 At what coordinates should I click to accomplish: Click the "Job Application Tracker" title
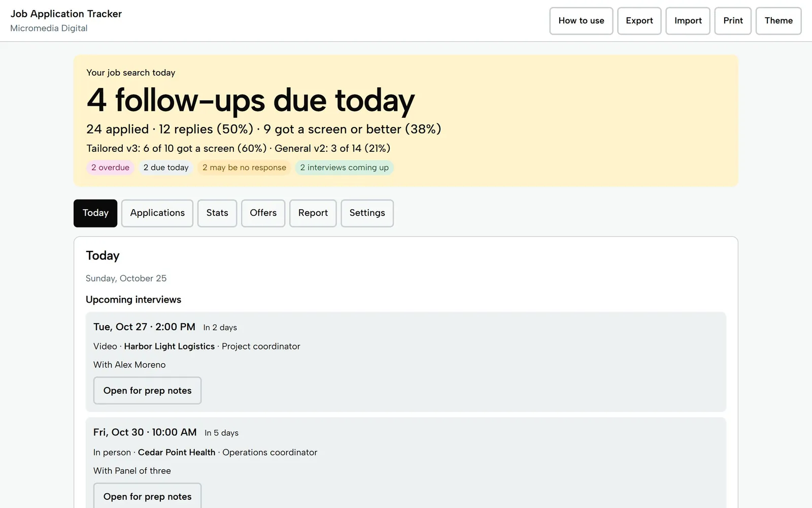click(x=66, y=14)
